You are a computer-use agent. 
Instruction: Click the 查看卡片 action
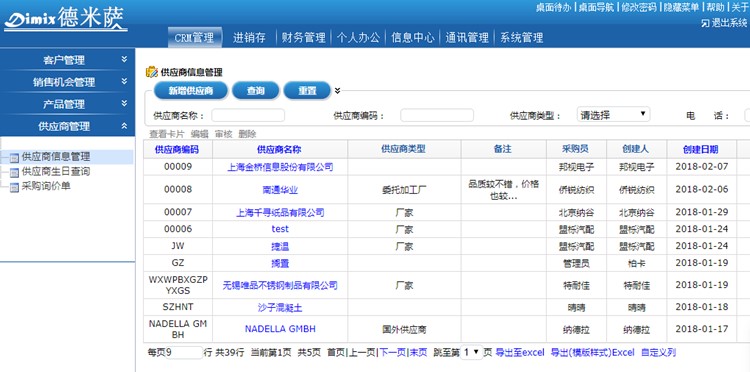[166, 134]
